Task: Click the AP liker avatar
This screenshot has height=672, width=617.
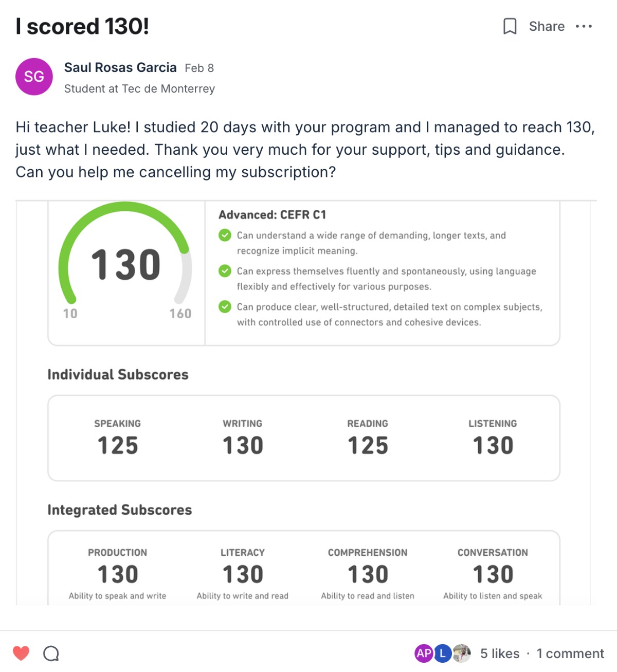Action: click(424, 653)
